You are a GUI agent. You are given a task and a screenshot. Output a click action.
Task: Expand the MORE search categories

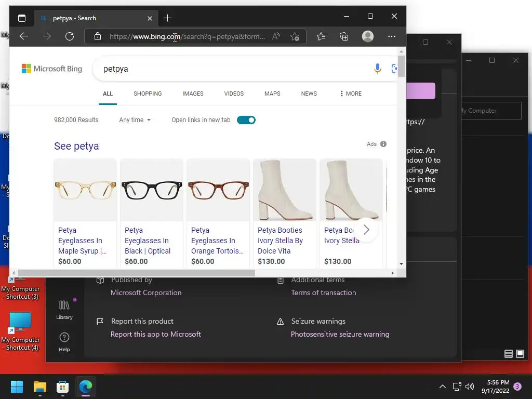(x=351, y=94)
